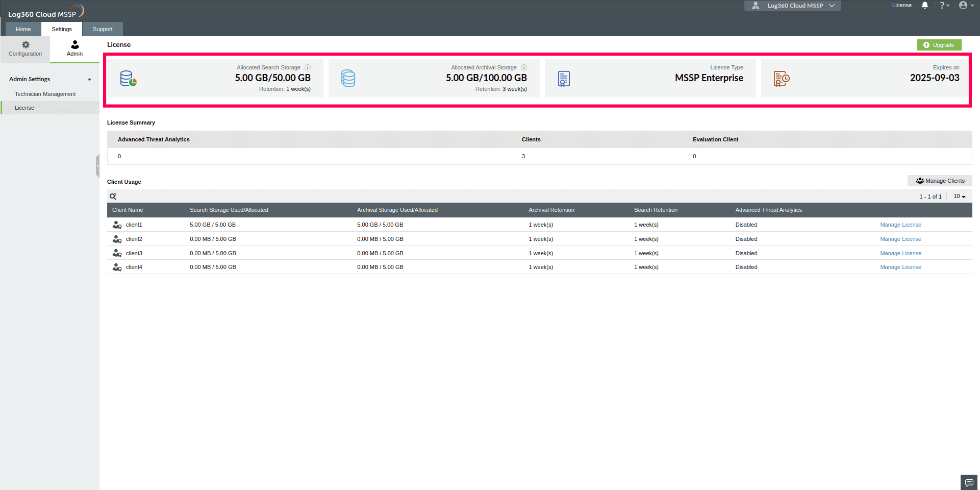
Task: Collapse the left sidebar handle
Action: coord(97,166)
